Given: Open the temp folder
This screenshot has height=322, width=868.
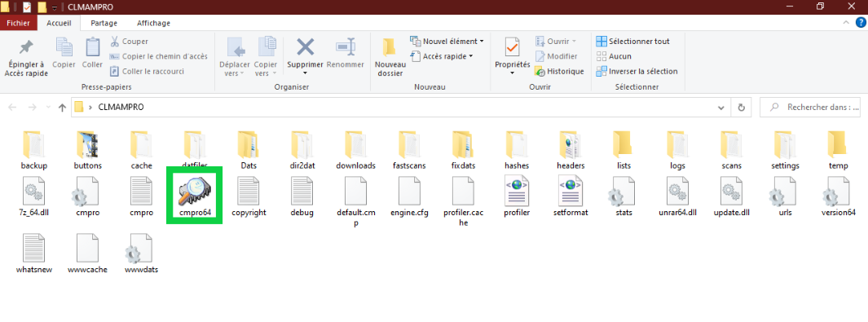Looking at the screenshot, I should [x=839, y=151].
